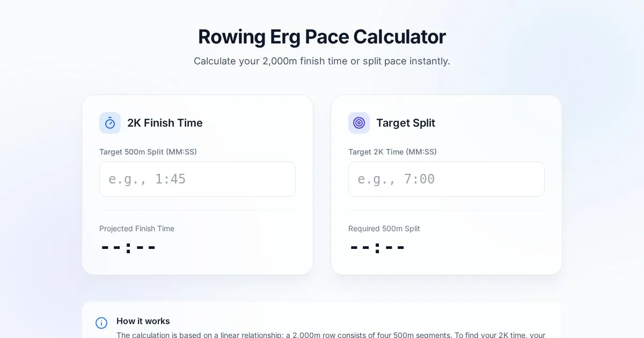Click the divider line in Target Split card
This screenshot has width=644, height=338.
[x=447, y=210]
